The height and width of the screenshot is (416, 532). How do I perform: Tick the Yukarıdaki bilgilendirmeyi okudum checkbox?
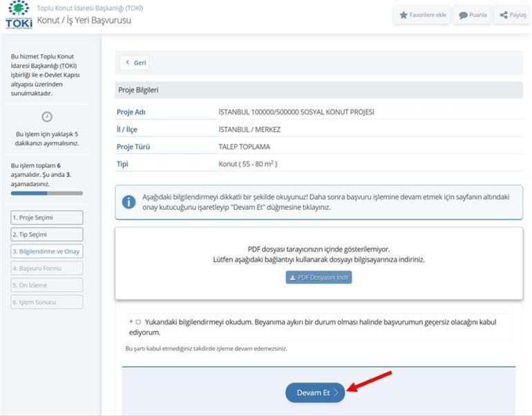138,321
